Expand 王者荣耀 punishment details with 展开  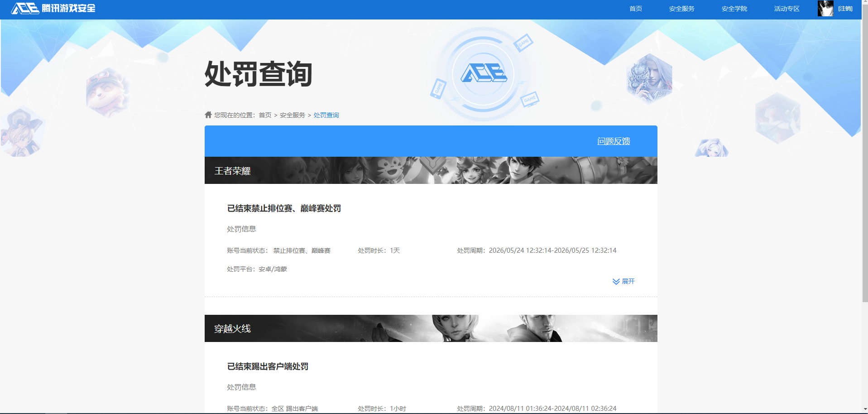pyautogui.click(x=623, y=281)
